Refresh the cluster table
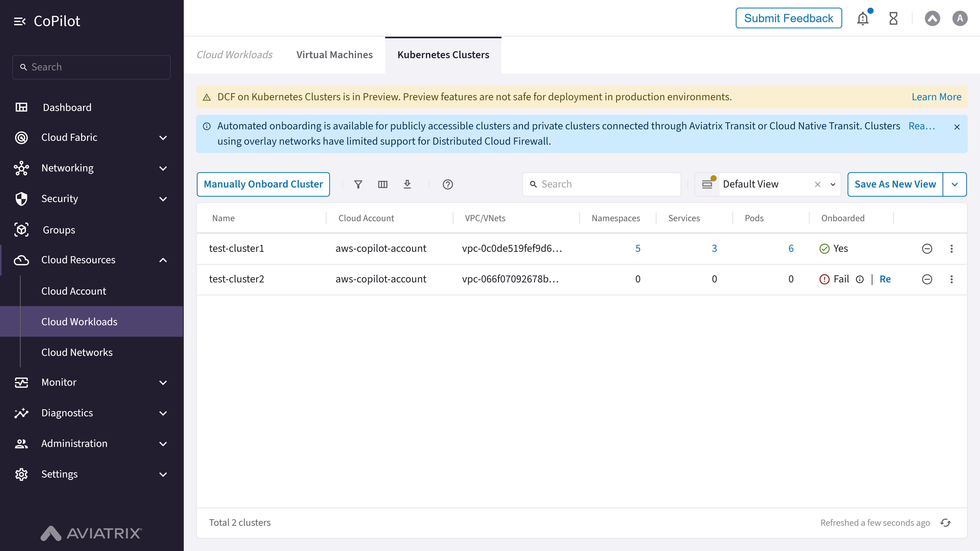Image resolution: width=980 pixels, height=551 pixels. pos(945,523)
